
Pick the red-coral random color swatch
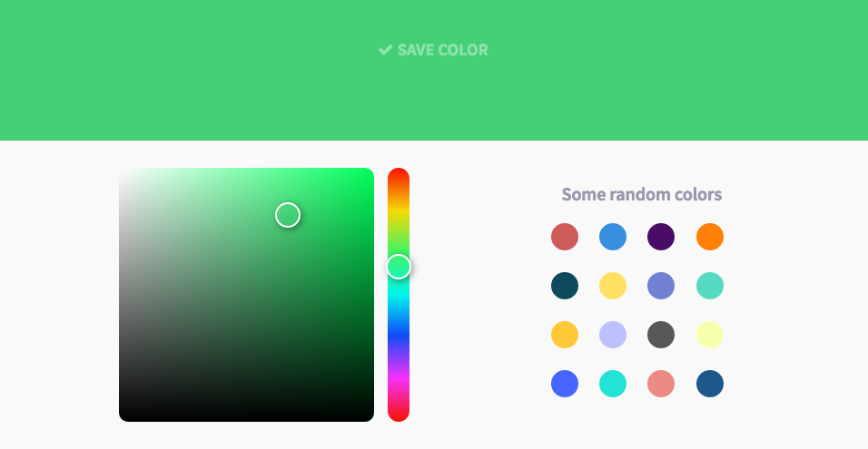[565, 237]
